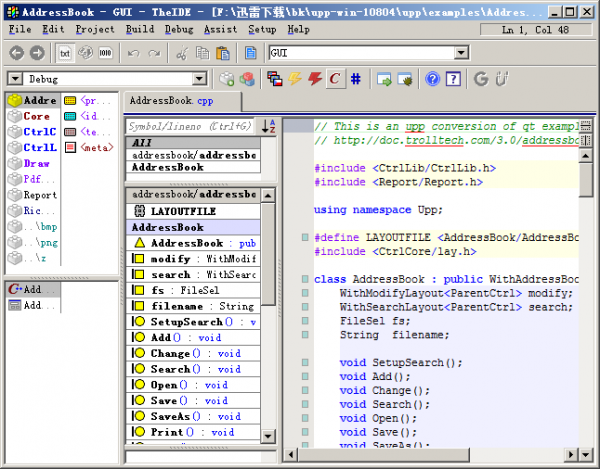Switch to the AddressBook.cpp tab

(171, 102)
